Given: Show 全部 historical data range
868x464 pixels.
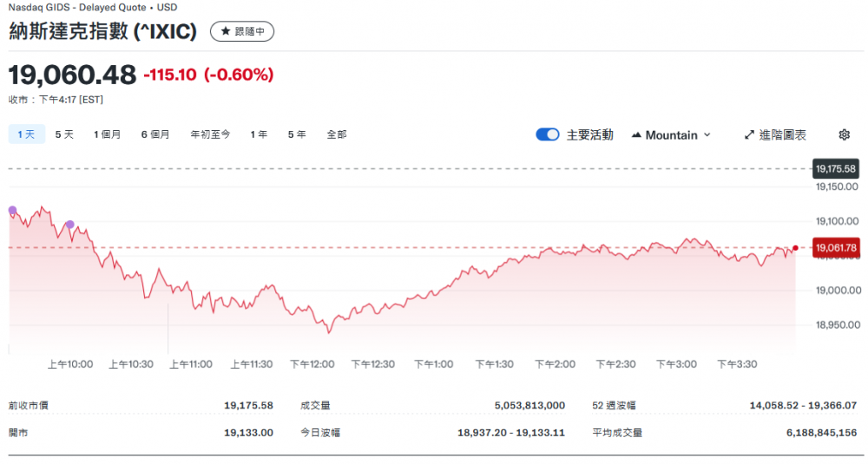Looking at the screenshot, I should [x=337, y=134].
